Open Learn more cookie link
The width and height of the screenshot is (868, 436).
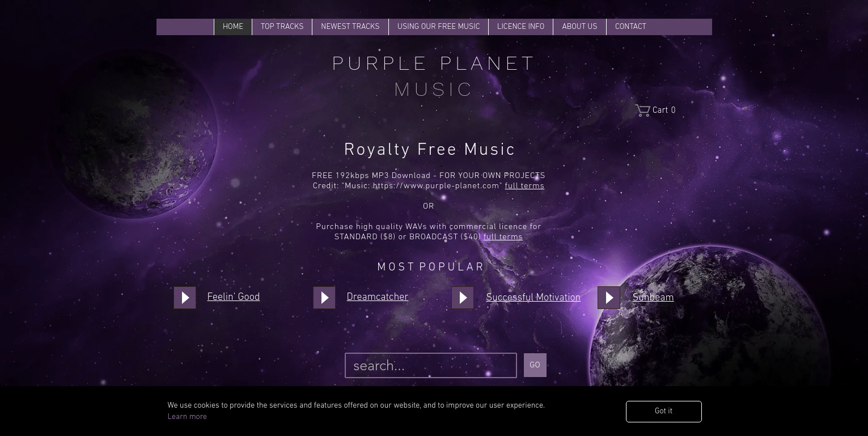pos(187,417)
